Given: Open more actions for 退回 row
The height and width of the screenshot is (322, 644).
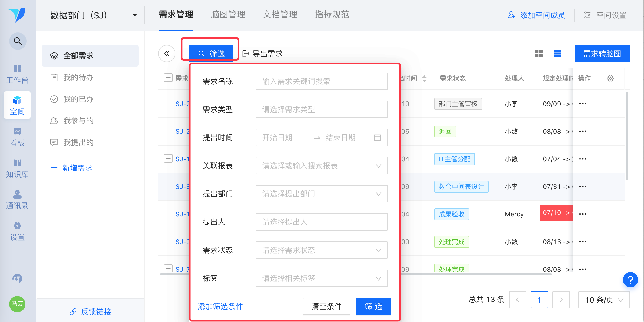Looking at the screenshot, I should [x=583, y=131].
